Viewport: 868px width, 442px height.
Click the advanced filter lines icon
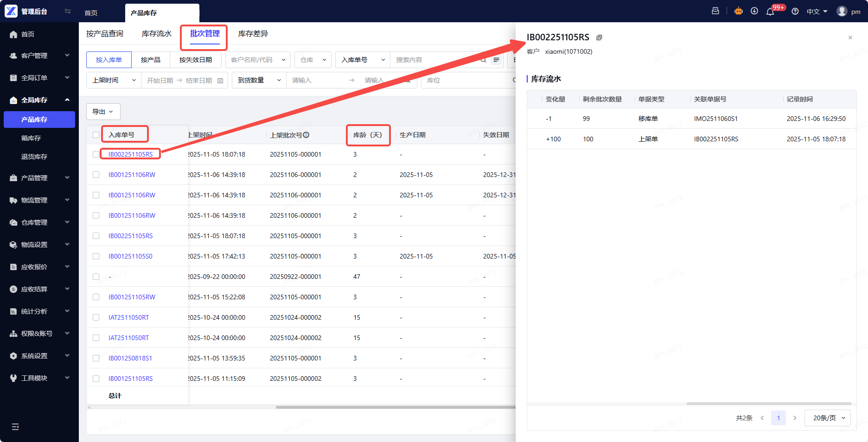click(x=497, y=60)
